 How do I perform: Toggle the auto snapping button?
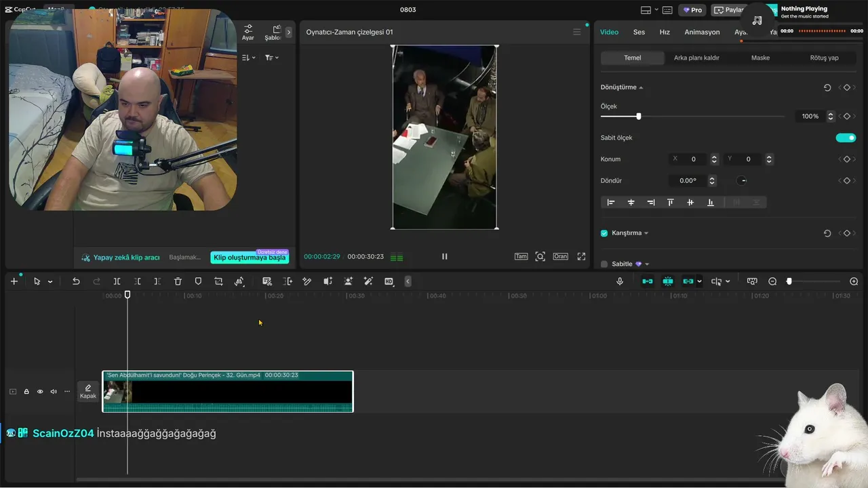coord(668,281)
